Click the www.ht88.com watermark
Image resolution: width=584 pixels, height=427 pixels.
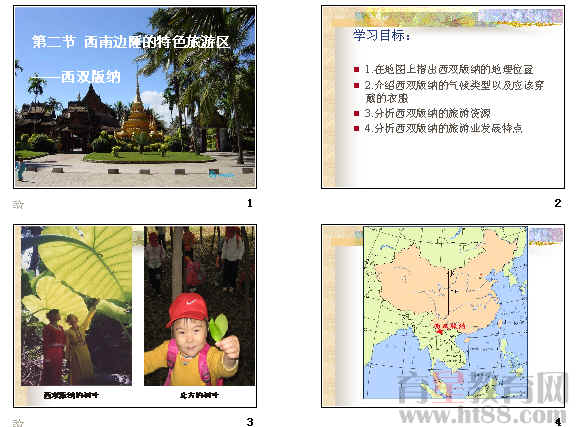point(482,415)
